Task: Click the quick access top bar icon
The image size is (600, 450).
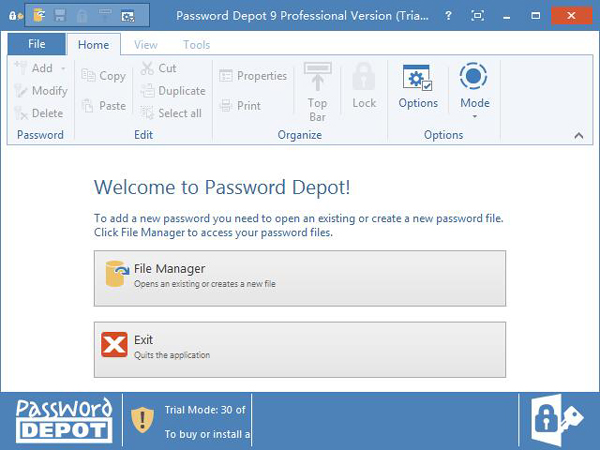Action: [104, 16]
